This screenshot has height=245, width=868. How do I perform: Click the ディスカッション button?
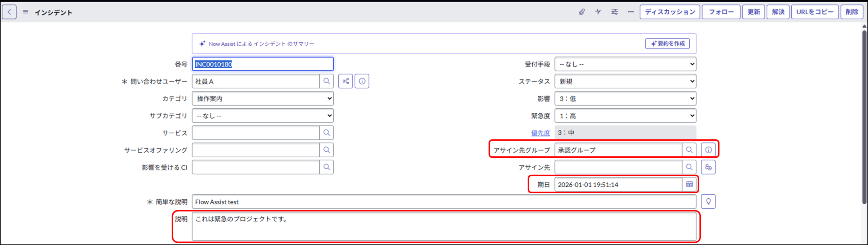coord(670,12)
